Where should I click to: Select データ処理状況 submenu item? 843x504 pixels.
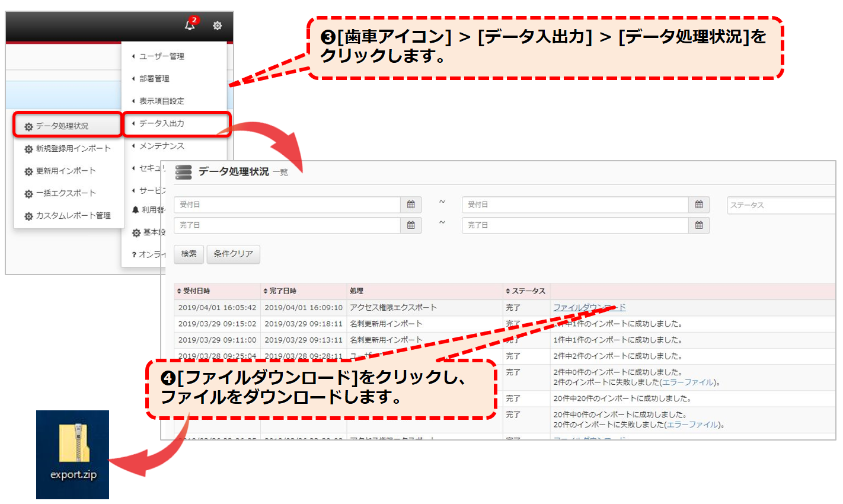(62, 126)
